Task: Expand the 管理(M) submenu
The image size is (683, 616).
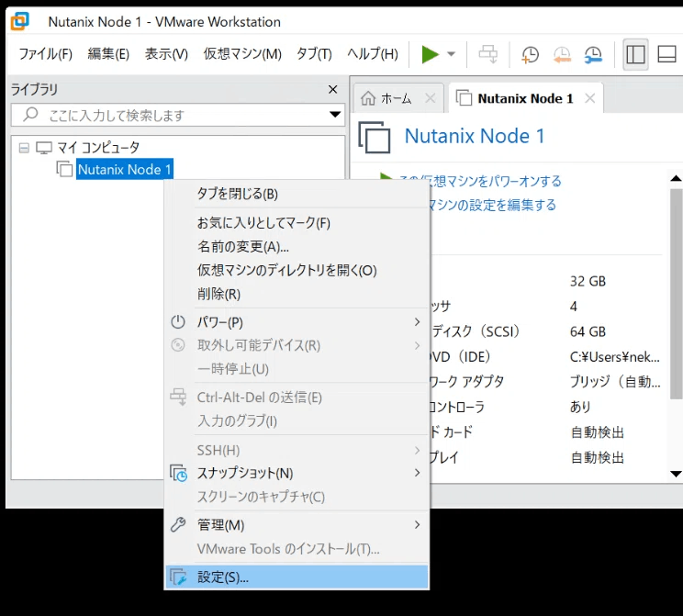Action: click(x=297, y=525)
